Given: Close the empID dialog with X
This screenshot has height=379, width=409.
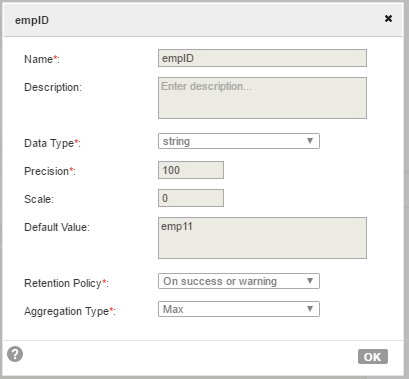Looking at the screenshot, I should [x=388, y=18].
